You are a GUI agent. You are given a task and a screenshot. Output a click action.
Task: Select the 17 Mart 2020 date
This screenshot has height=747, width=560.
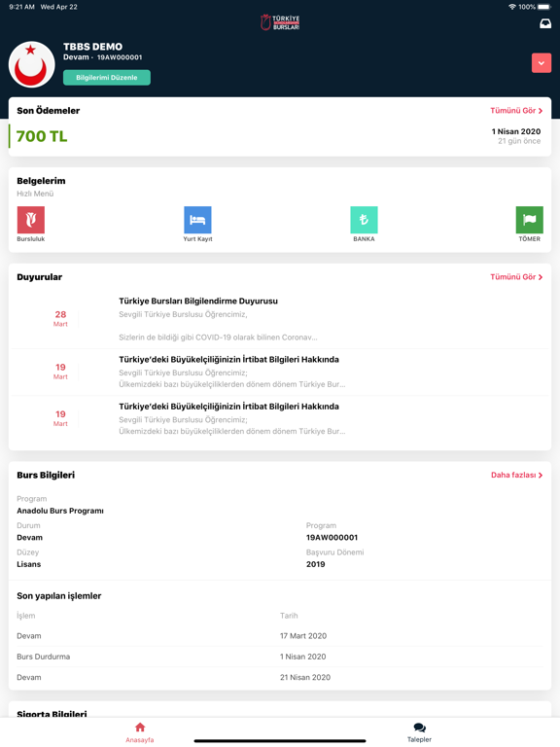point(303,636)
